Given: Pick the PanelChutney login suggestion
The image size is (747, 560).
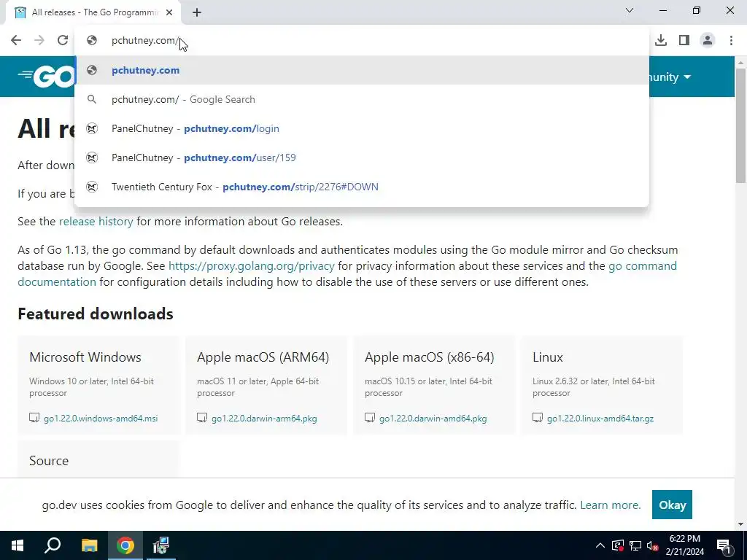Looking at the screenshot, I should coord(362,128).
